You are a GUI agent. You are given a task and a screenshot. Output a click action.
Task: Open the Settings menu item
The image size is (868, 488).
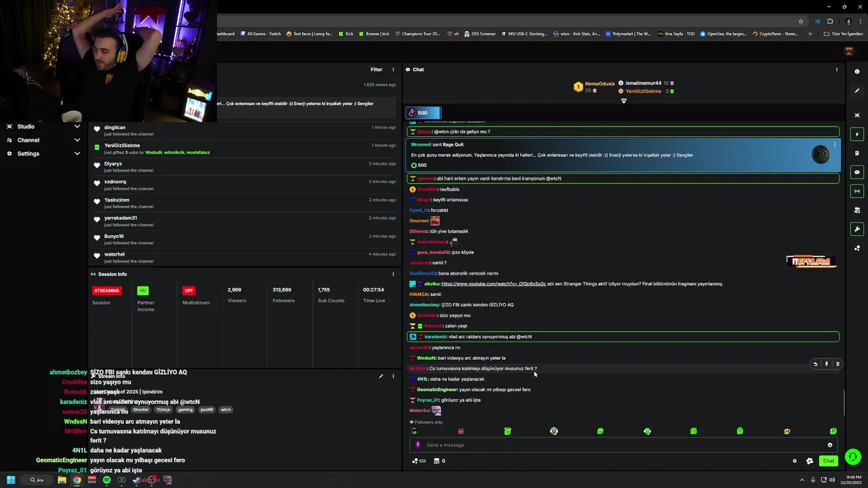pyautogui.click(x=28, y=154)
